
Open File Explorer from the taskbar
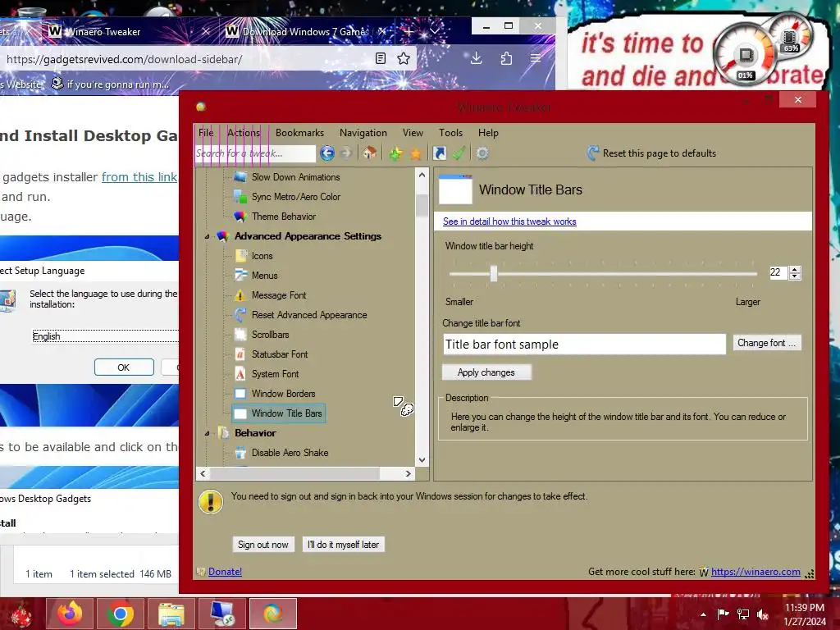(171, 614)
